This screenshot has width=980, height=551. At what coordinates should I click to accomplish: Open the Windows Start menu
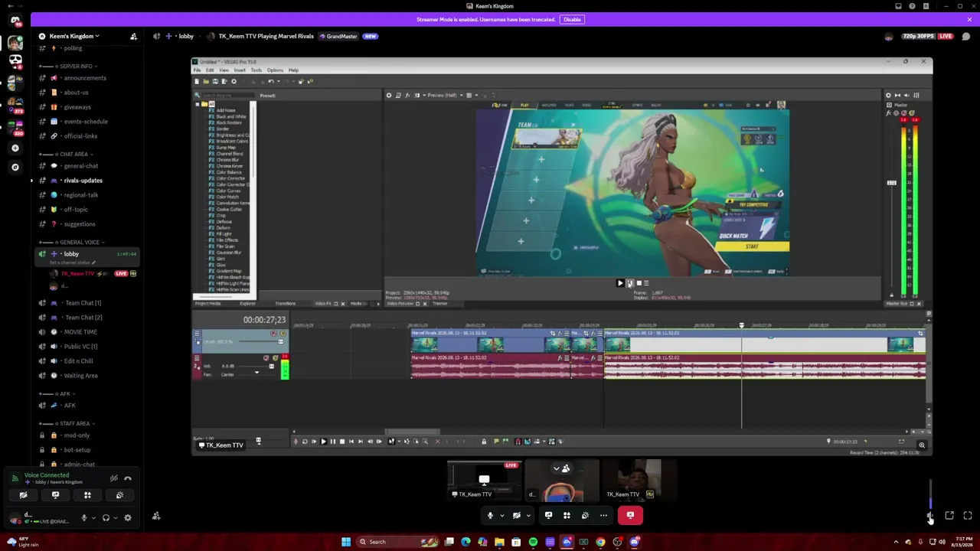(346, 542)
